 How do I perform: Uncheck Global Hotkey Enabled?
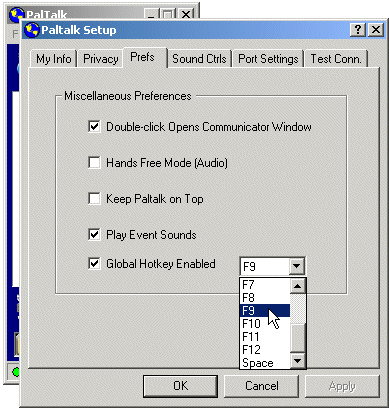pyautogui.click(x=94, y=264)
